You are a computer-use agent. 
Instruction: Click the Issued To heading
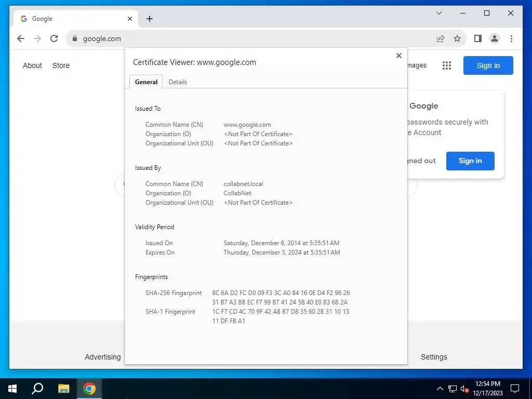[x=148, y=109]
